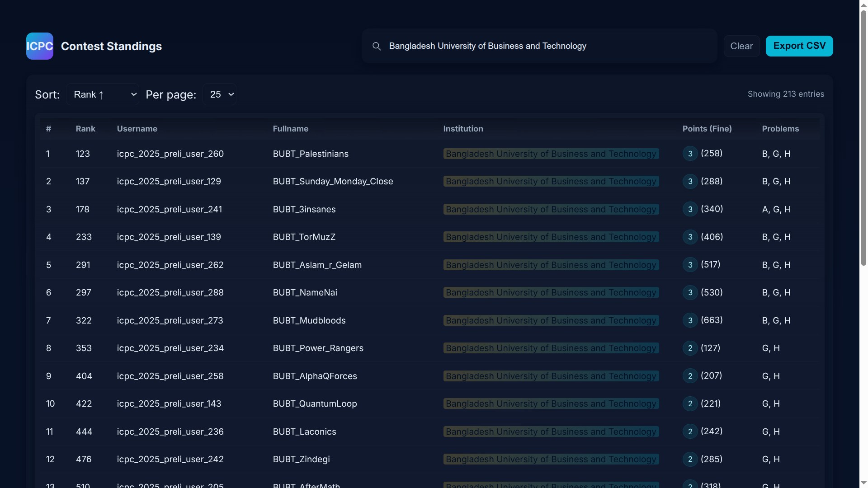
Task: Click points badge 2 in BUBT_Zindegi row
Action: click(x=690, y=460)
